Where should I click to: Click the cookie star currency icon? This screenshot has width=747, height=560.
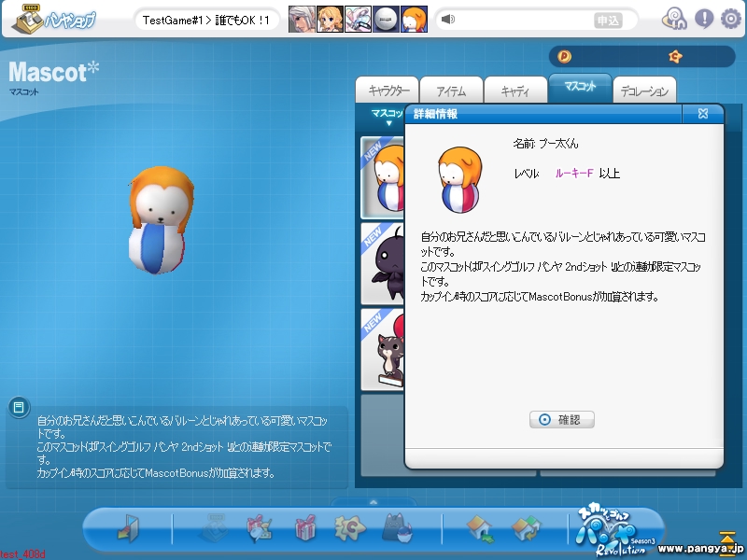coord(675,57)
